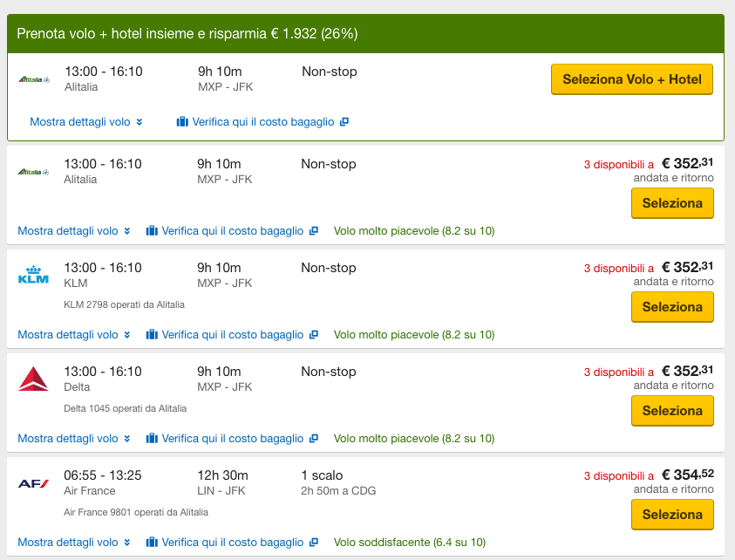
Task: Click the Alitalia logo in the Volo + Hotel box
Action: tap(35, 79)
